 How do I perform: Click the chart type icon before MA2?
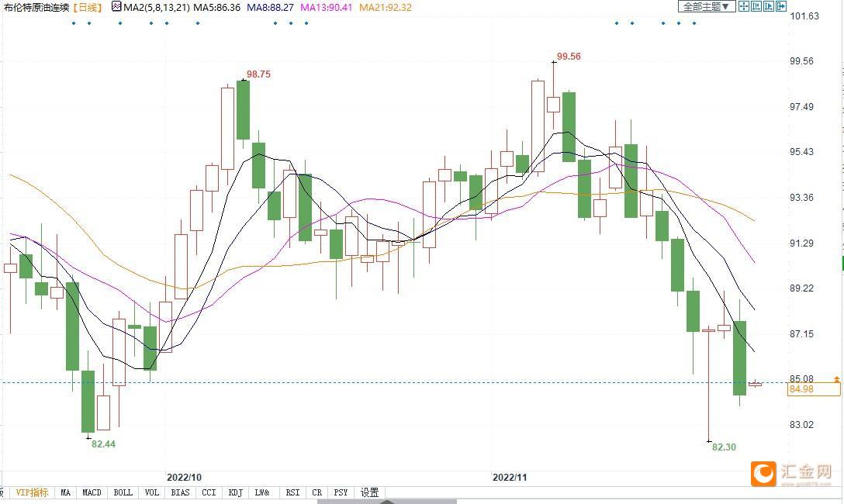pos(116,6)
